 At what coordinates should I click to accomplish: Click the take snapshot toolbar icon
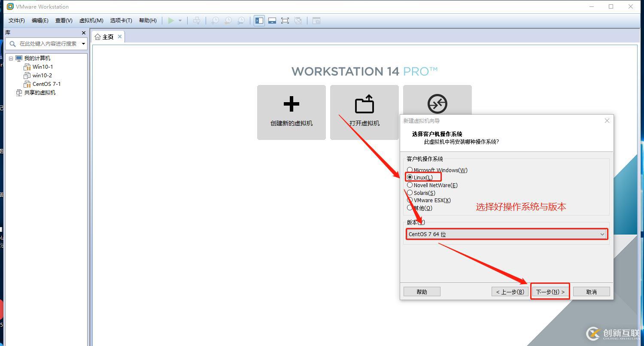(x=215, y=21)
